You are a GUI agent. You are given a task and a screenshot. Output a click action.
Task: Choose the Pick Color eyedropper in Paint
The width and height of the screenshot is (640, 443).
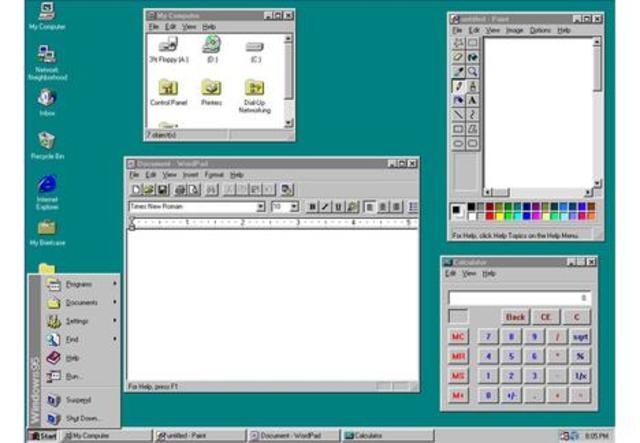click(x=458, y=72)
